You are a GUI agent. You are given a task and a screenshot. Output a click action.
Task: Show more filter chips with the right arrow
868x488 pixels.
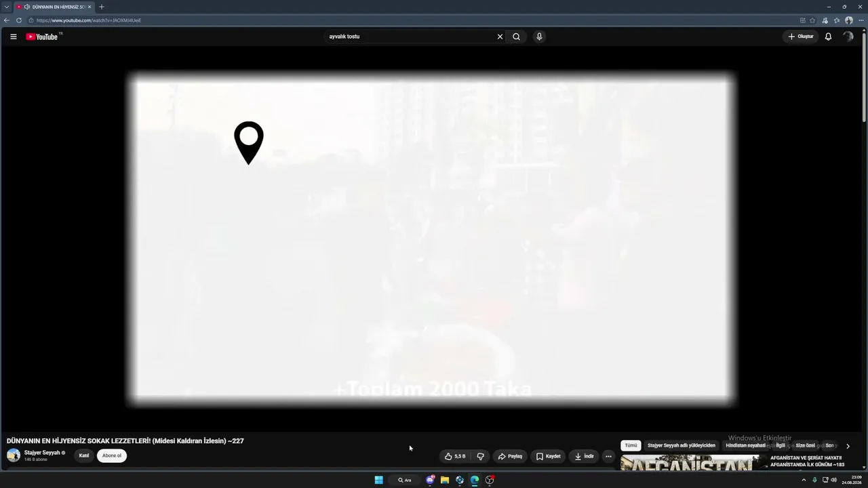point(848,446)
